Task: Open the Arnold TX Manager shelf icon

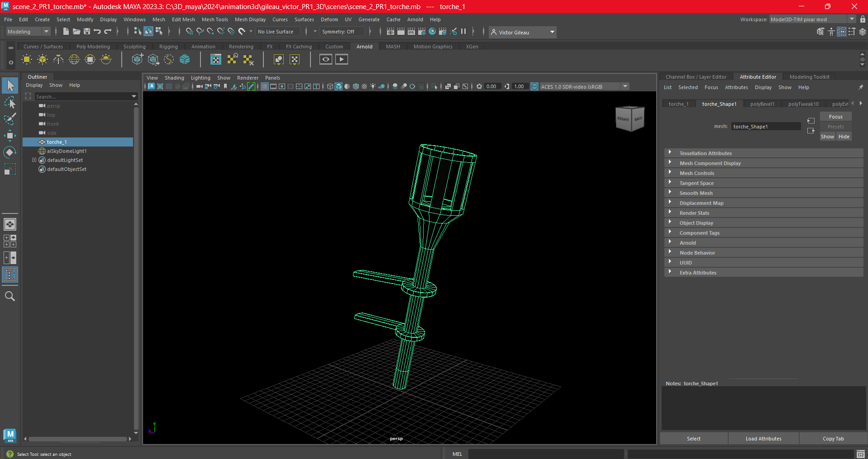Action: click(x=216, y=59)
